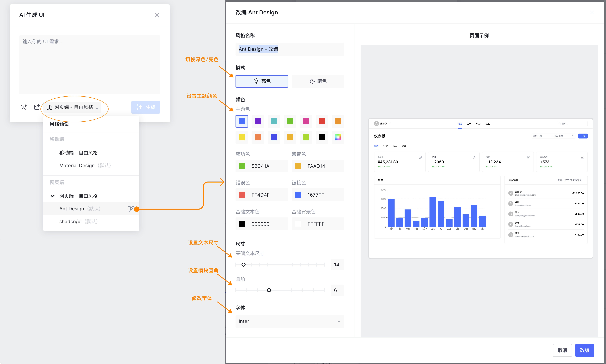
Task: Click the avatar beside 王芳 in recent sales
Action: pyautogui.click(x=511, y=214)
